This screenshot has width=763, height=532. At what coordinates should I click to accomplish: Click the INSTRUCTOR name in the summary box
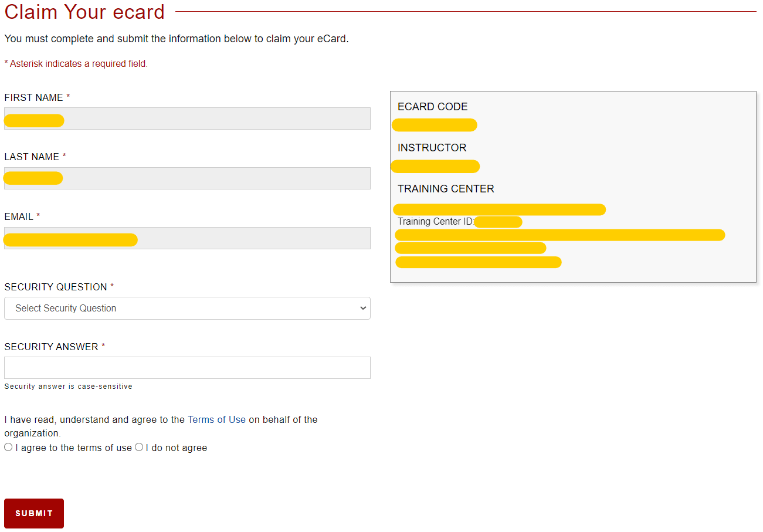[x=435, y=166]
